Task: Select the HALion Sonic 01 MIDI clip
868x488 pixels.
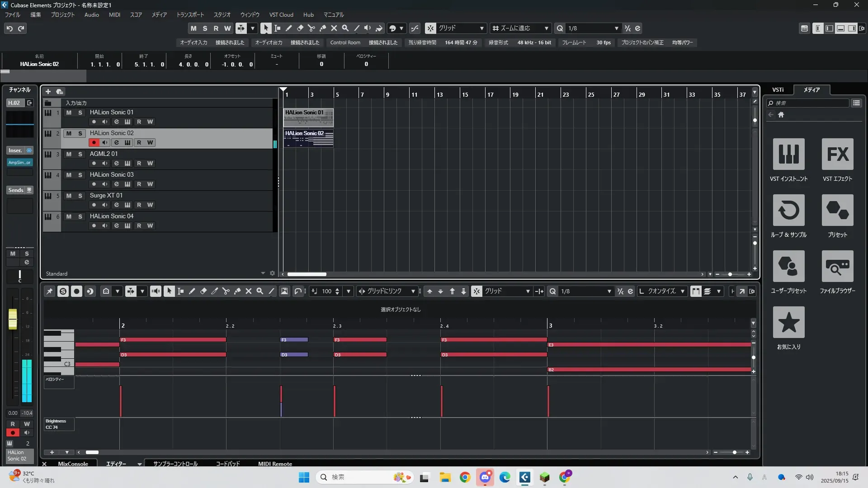Action: click(x=308, y=118)
